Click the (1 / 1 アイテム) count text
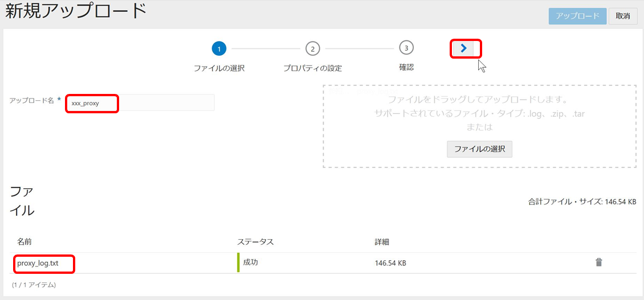Viewport: 644px width, 300px height. tap(34, 285)
